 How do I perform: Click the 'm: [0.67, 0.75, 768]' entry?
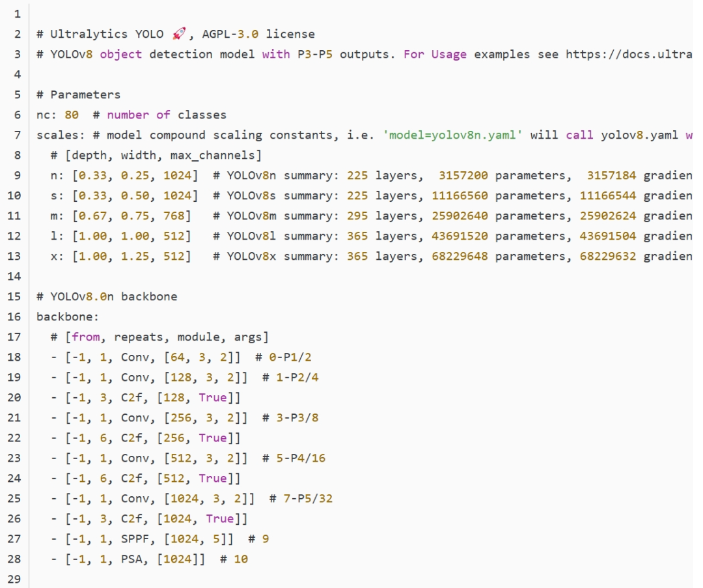(x=120, y=216)
